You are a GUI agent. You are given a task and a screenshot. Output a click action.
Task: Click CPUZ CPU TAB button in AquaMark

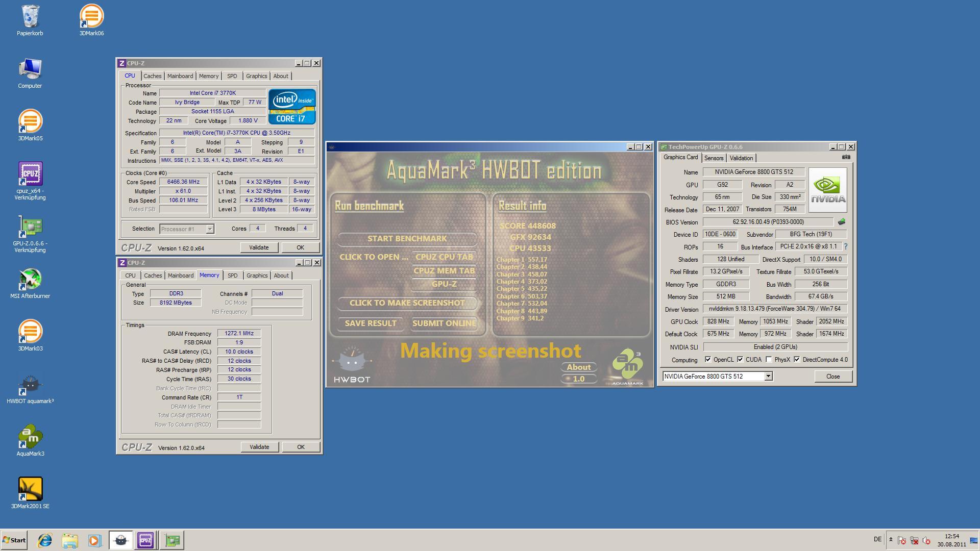point(444,257)
